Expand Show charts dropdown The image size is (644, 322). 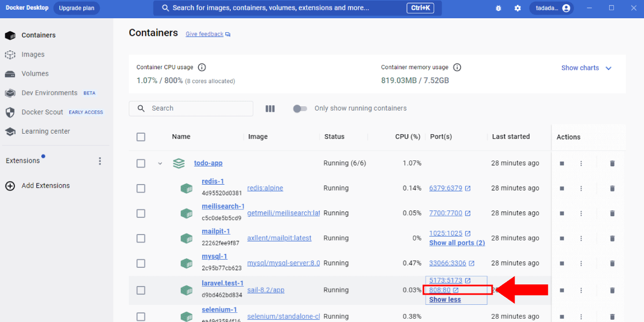point(586,68)
